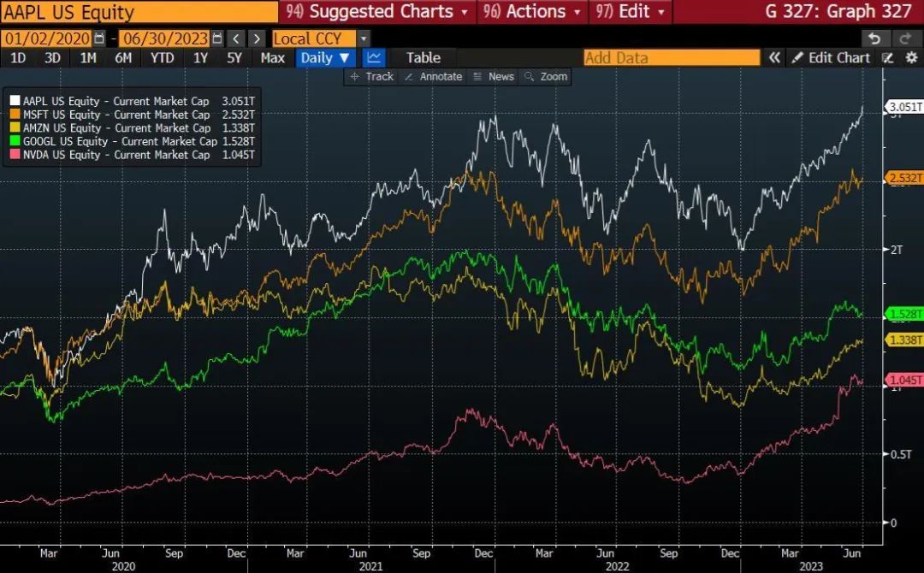Select the YTD time range tab

162,58
